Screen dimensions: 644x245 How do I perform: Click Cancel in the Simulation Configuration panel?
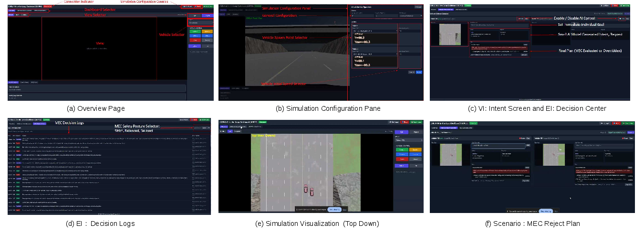[x=412, y=72]
